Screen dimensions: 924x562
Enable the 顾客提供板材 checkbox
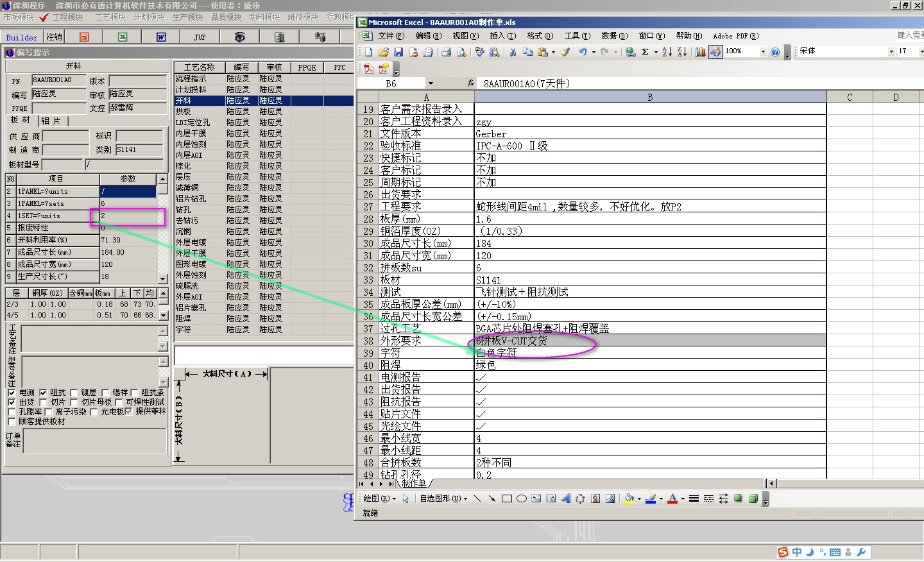12,422
